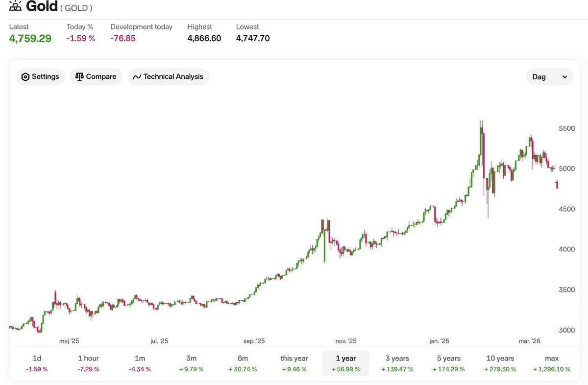Click the Lowest label

(247, 27)
